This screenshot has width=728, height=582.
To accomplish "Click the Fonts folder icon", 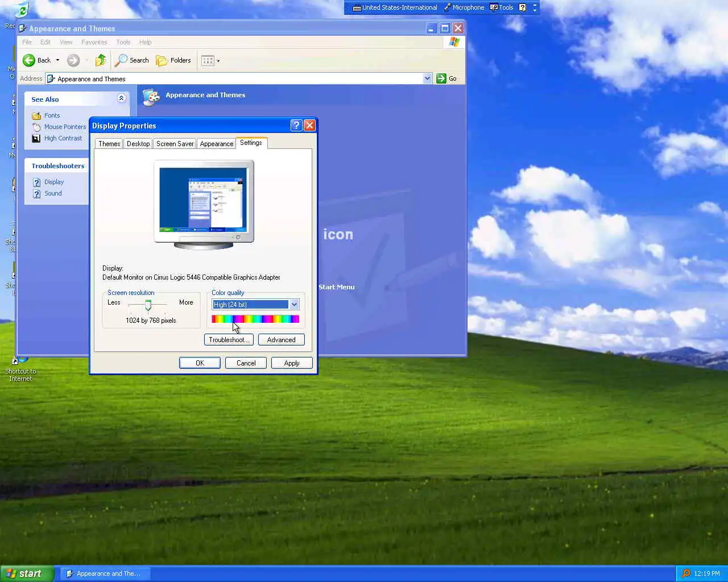I will click(36, 115).
